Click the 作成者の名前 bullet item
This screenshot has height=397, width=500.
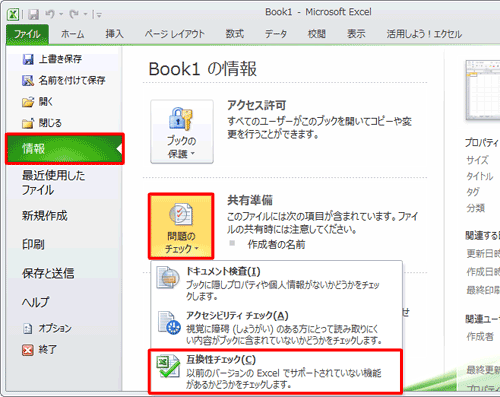276,245
